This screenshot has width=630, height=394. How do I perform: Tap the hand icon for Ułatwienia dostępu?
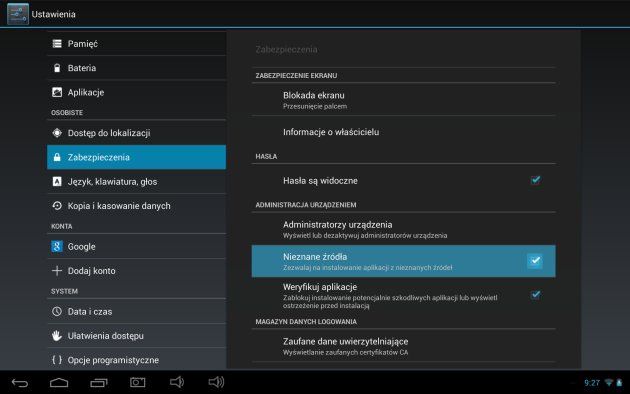tap(57, 335)
